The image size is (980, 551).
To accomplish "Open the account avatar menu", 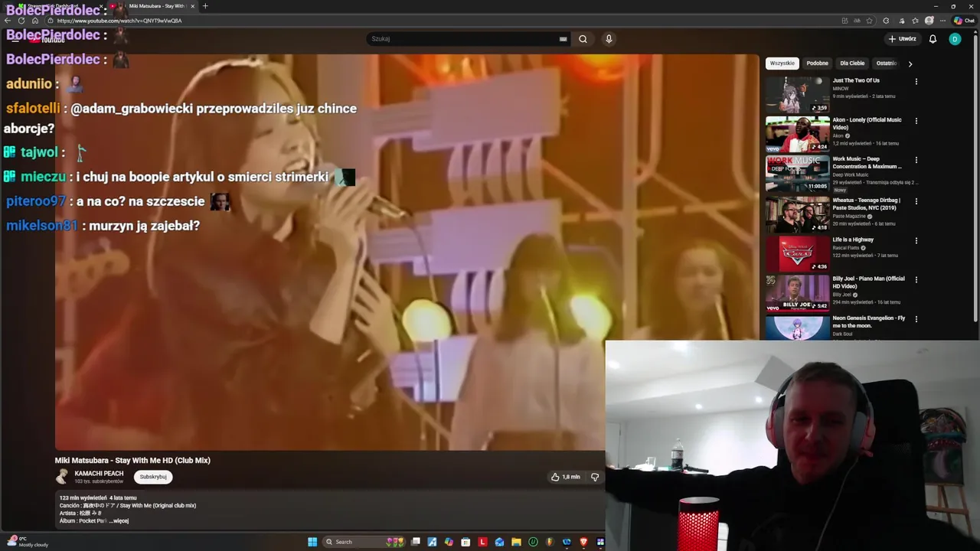I will (x=955, y=39).
